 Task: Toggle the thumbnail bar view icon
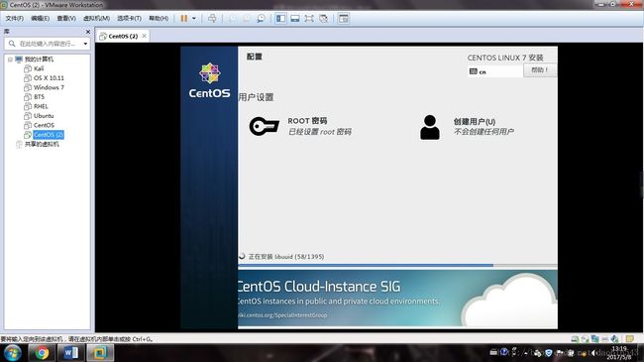295,19
